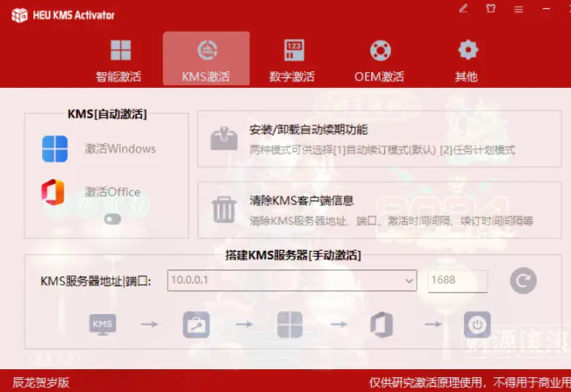This screenshot has width=571, height=392.
Task: Expand the KMS server address dropdown
Action: click(x=409, y=281)
